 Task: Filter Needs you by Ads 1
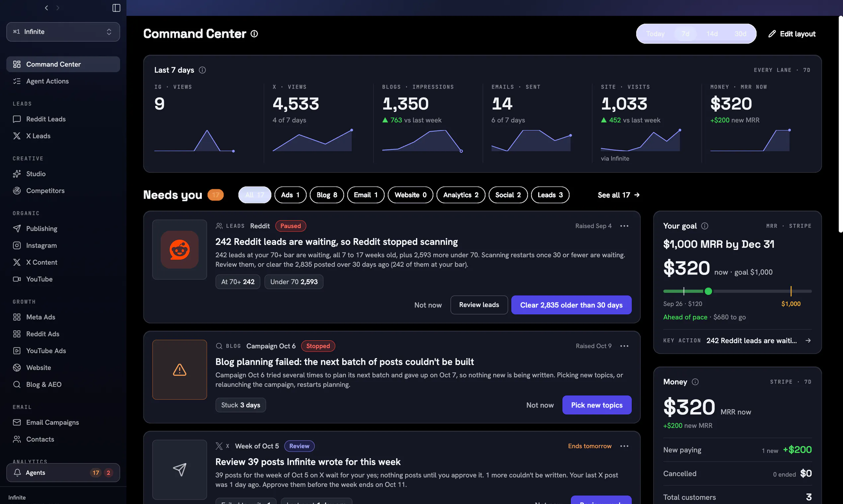point(290,195)
